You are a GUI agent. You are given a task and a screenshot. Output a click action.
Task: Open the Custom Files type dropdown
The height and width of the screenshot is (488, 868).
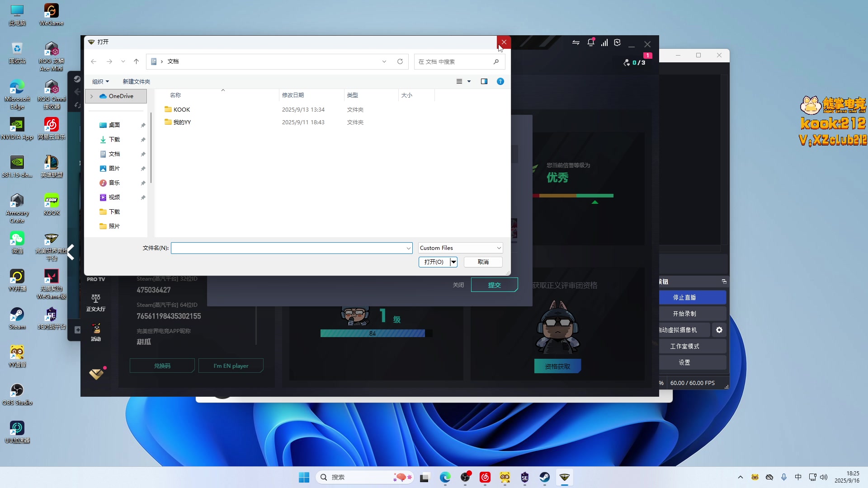click(460, 248)
